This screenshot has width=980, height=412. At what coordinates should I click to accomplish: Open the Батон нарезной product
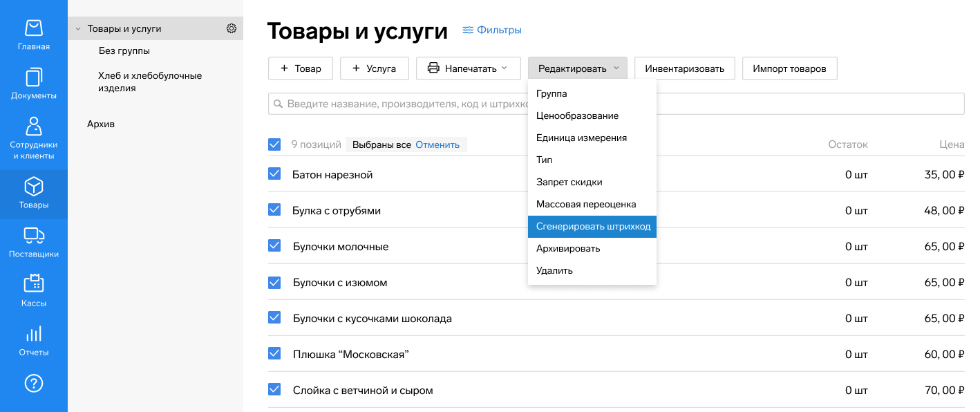332,174
